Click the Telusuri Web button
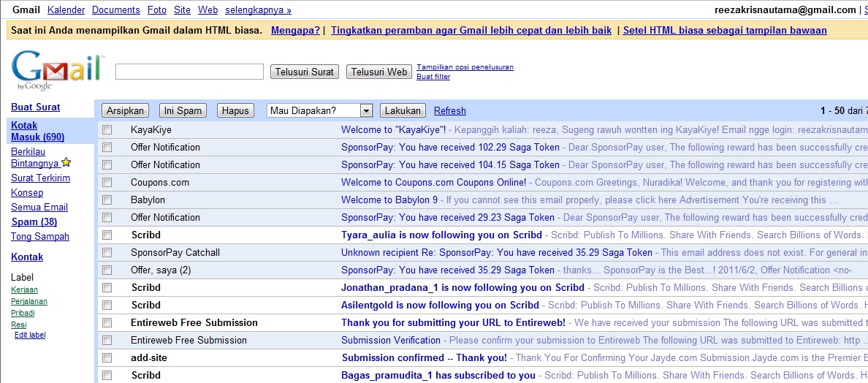The width and height of the screenshot is (868, 383). pos(379,72)
